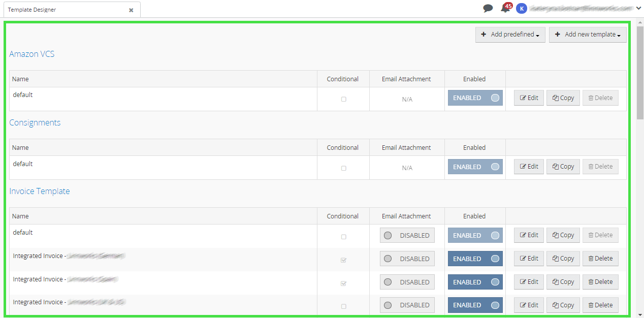Open the Add predefined dropdown
Image resolution: width=644 pixels, height=318 pixels.
click(510, 35)
